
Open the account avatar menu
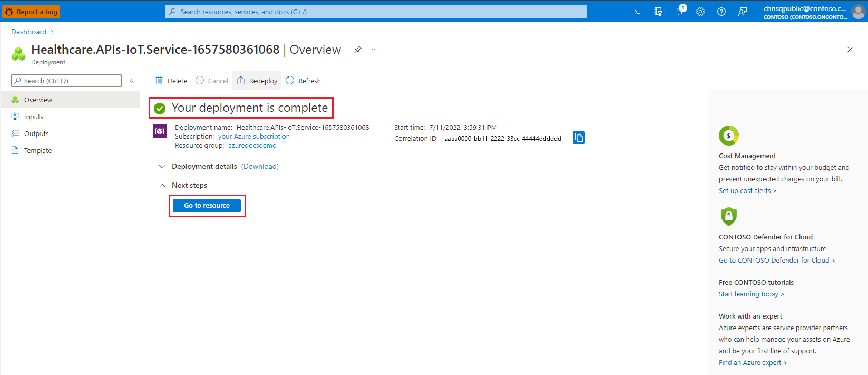pos(859,12)
